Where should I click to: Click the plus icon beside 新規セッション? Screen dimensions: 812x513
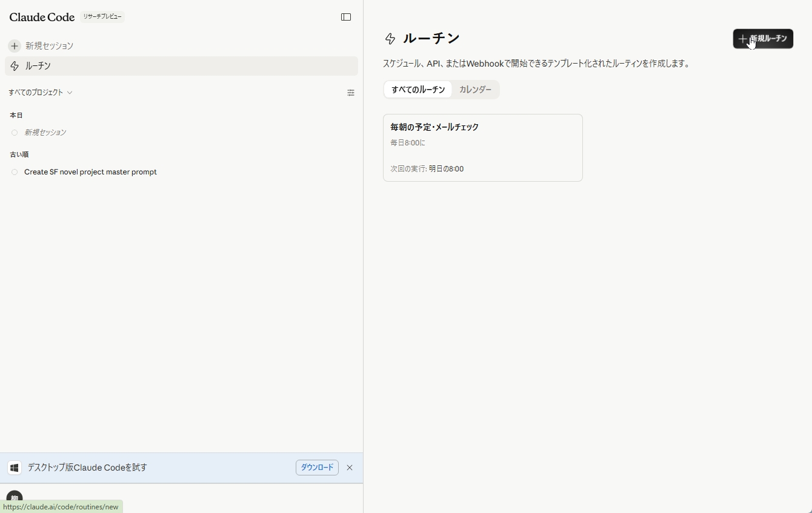(x=14, y=45)
